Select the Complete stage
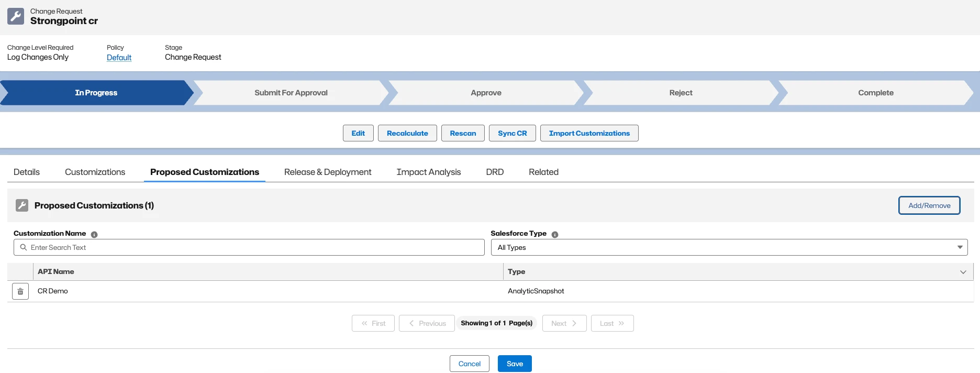This screenshot has width=980, height=373. coord(876,93)
